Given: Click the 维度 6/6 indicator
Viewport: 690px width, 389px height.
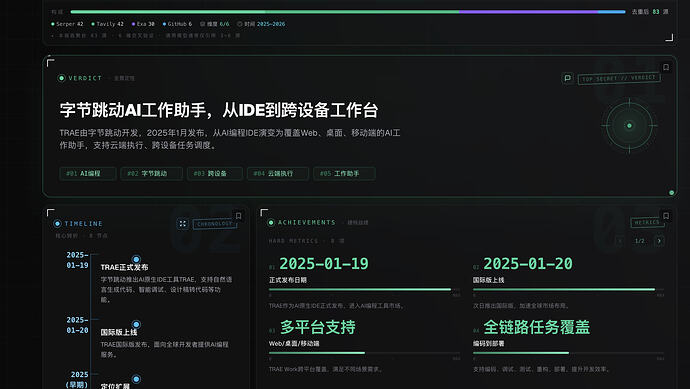Looking at the screenshot, I should [215, 24].
